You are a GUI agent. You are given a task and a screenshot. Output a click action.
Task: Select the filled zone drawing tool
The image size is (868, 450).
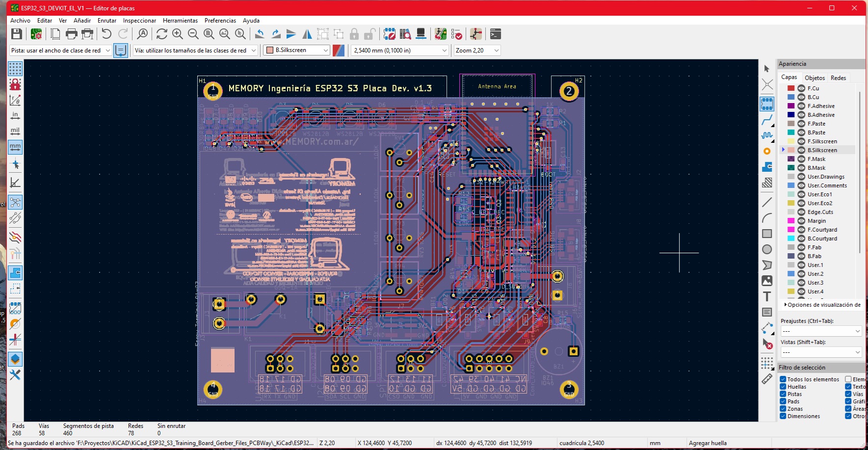[767, 167]
